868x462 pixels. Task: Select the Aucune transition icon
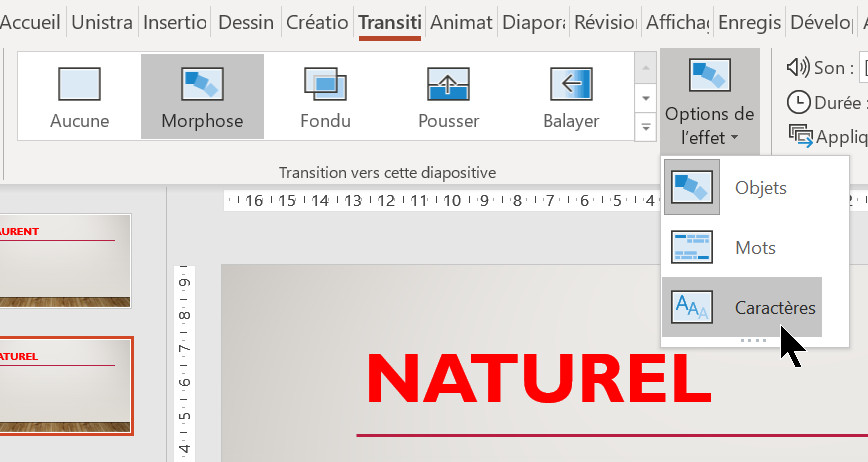click(79, 96)
